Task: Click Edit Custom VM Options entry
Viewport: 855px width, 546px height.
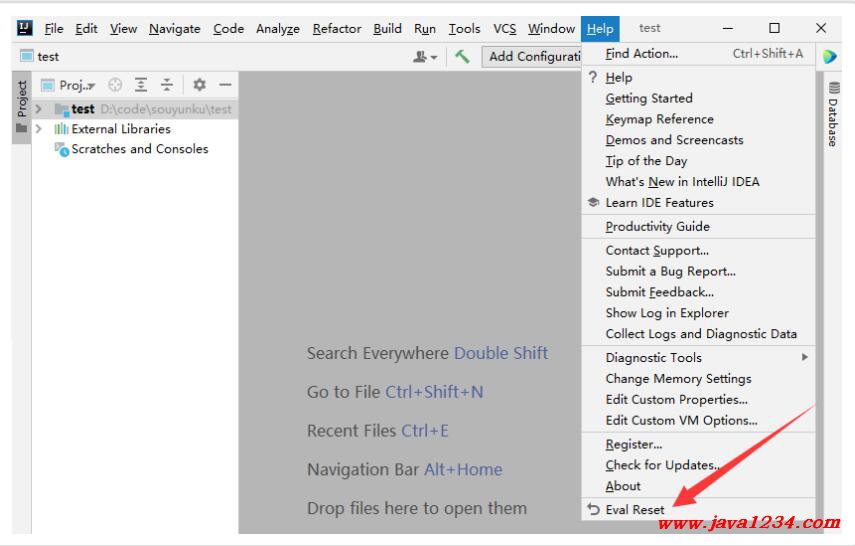Action: (681, 421)
